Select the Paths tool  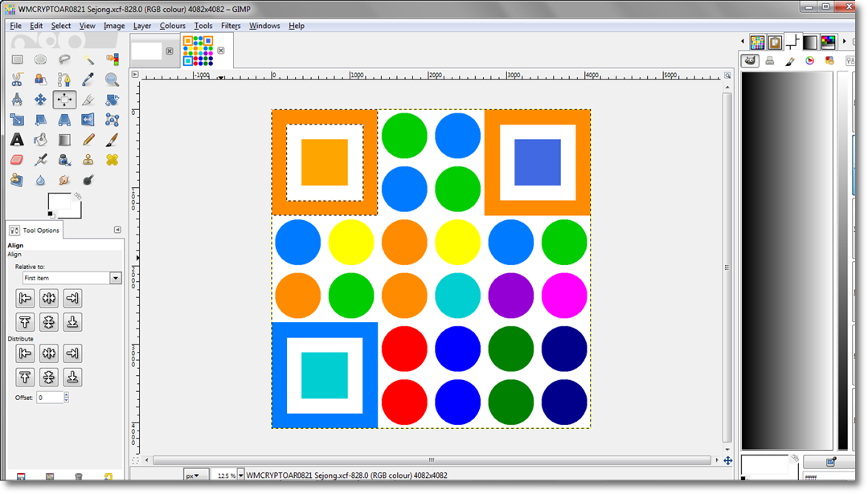point(64,80)
